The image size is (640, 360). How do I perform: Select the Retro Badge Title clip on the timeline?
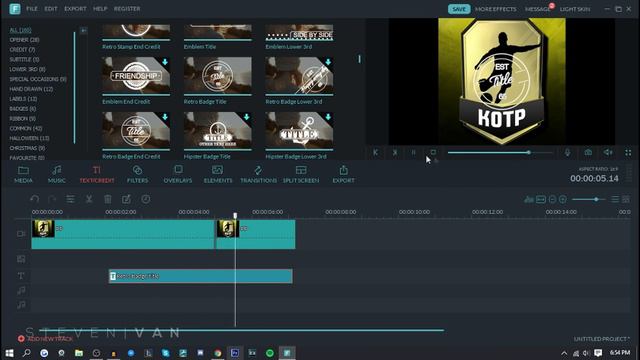tap(200, 276)
